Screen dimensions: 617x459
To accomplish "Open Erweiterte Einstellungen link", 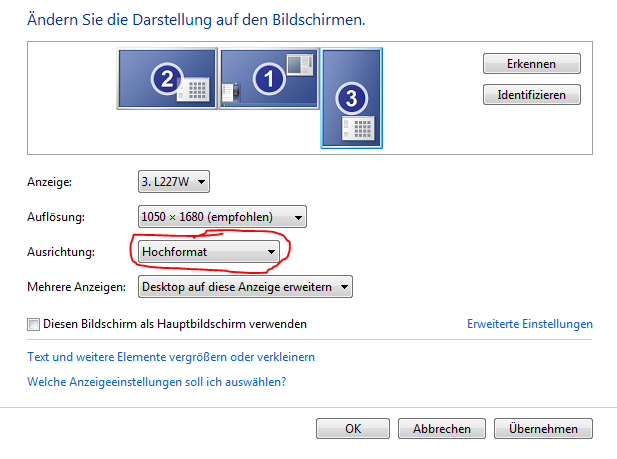I will 530,324.
